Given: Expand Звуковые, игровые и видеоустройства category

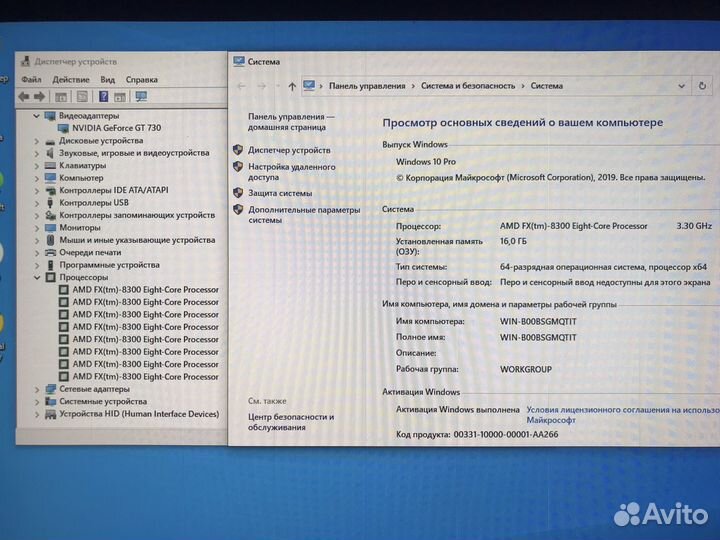Looking at the screenshot, I should [x=37, y=153].
